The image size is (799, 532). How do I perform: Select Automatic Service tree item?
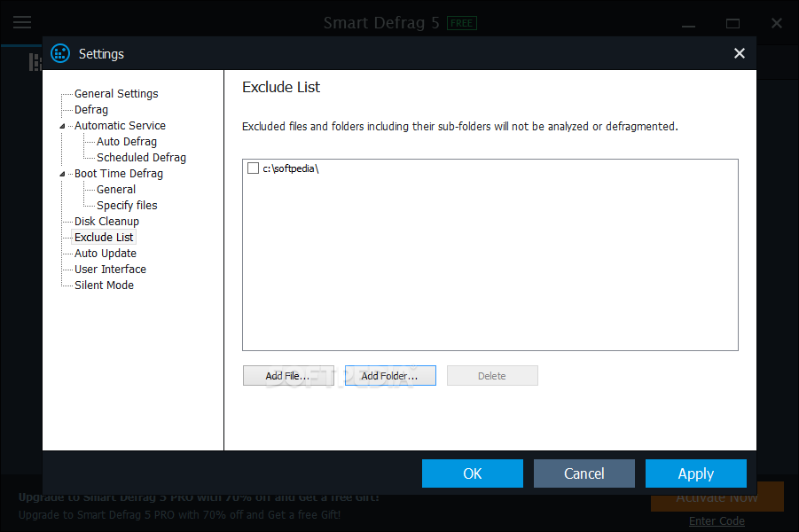coord(120,125)
